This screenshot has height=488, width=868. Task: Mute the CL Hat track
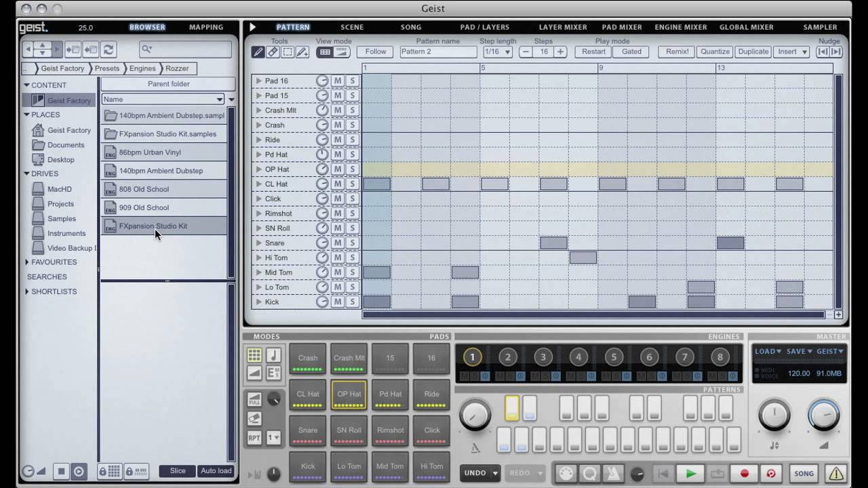click(x=337, y=184)
